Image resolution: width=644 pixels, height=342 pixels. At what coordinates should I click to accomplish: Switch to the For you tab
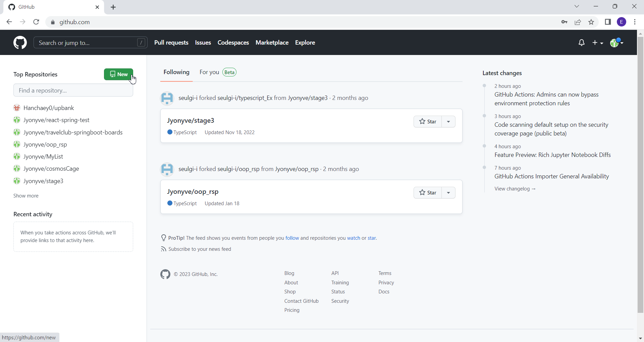point(218,72)
